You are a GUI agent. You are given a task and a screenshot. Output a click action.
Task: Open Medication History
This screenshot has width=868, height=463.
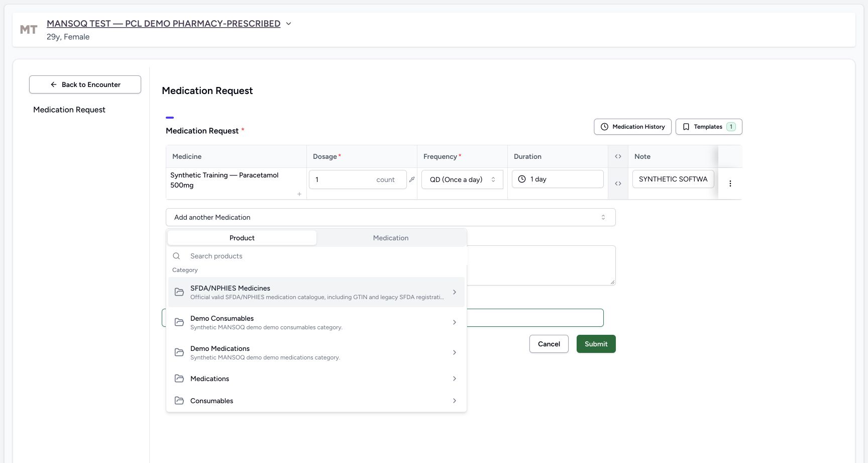[633, 127]
